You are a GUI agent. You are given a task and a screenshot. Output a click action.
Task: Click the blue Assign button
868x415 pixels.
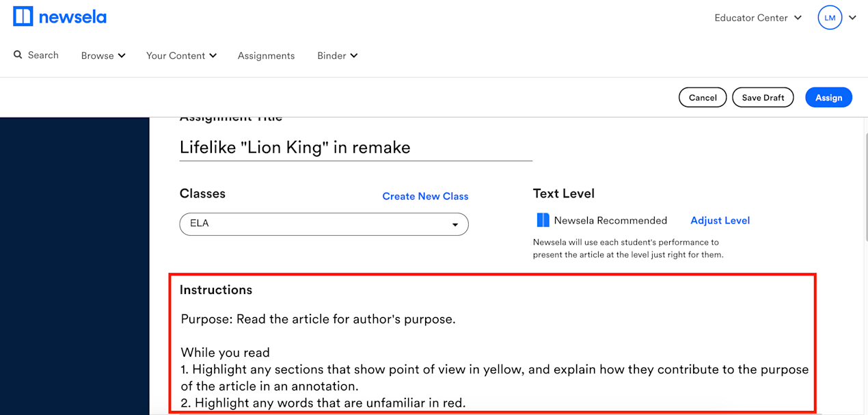click(828, 98)
